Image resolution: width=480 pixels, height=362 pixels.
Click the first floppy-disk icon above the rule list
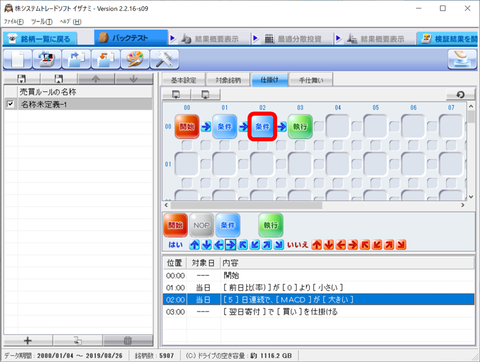tap(22, 79)
